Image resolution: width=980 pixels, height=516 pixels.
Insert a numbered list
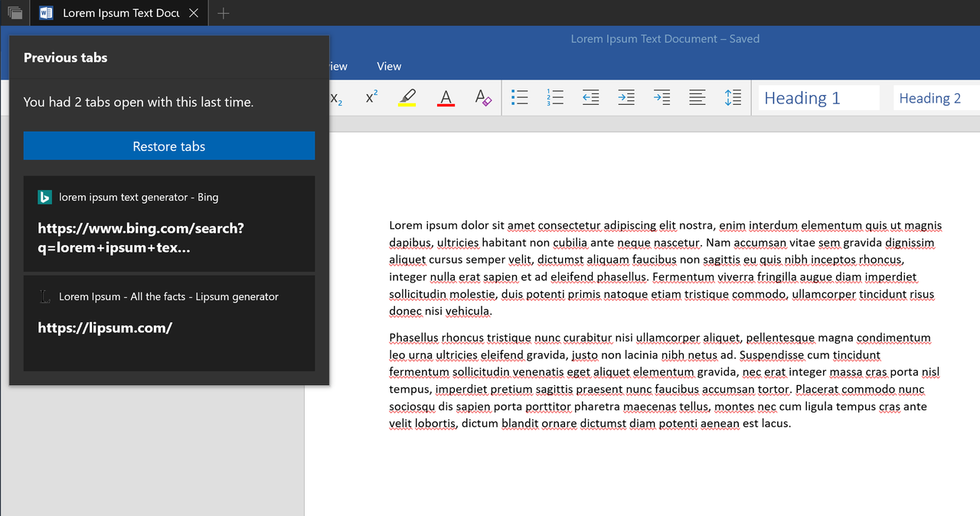pyautogui.click(x=555, y=98)
